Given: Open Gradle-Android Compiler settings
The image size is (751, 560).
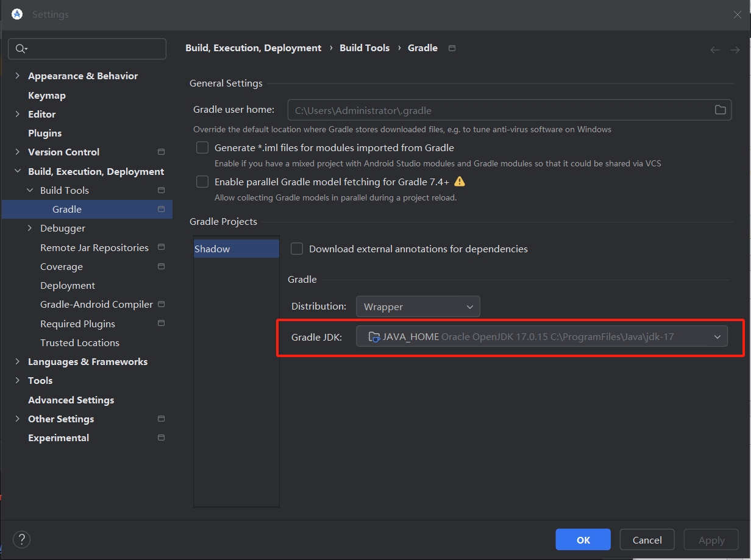Looking at the screenshot, I should (x=96, y=304).
